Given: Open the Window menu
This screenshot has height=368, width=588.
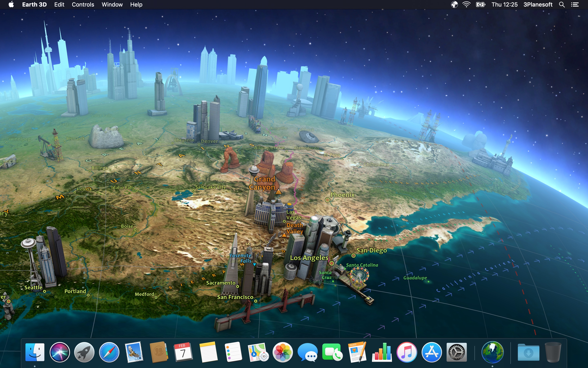Looking at the screenshot, I should 112,4.
